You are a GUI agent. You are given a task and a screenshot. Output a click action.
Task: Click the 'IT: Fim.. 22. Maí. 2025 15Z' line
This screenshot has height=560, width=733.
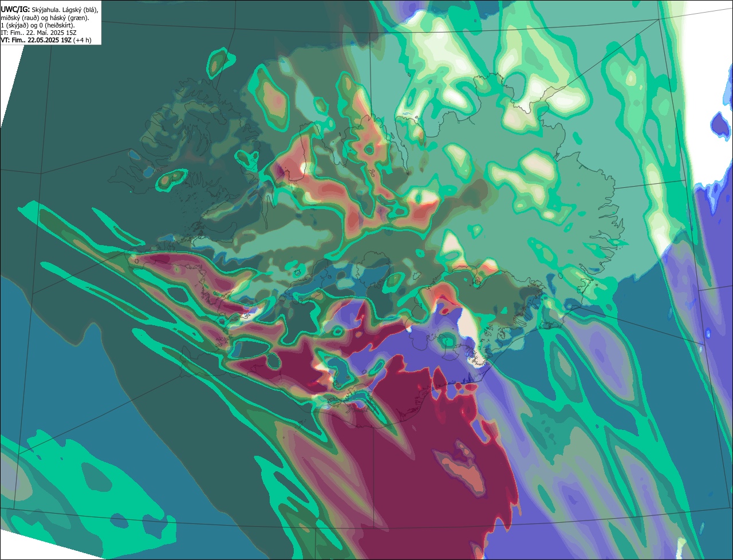pos(39,33)
